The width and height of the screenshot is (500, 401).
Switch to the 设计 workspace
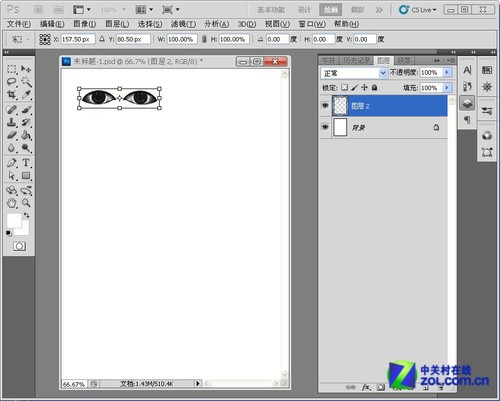tap(304, 10)
